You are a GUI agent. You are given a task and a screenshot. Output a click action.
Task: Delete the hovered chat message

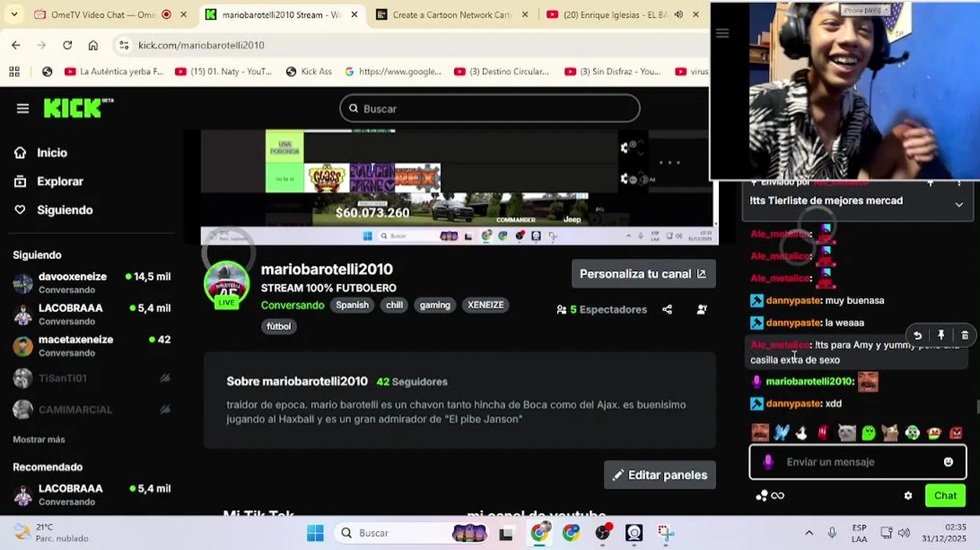click(965, 335)
